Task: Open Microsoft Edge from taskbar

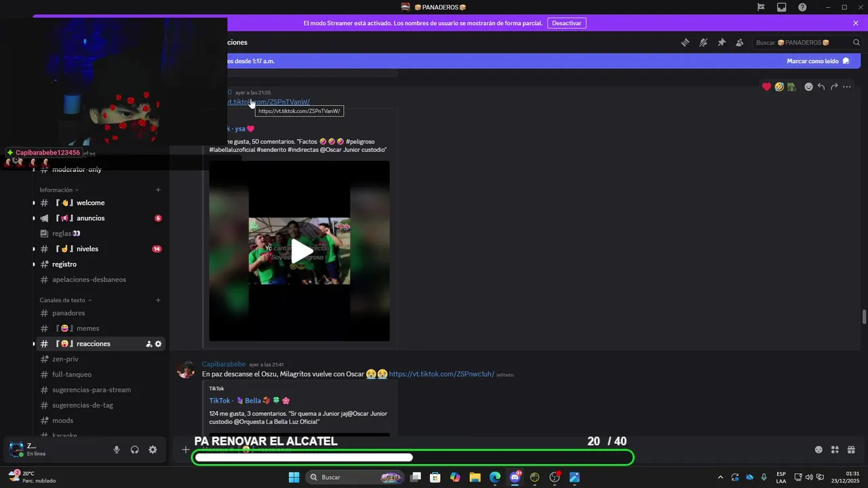Action: tap(495, 477)
